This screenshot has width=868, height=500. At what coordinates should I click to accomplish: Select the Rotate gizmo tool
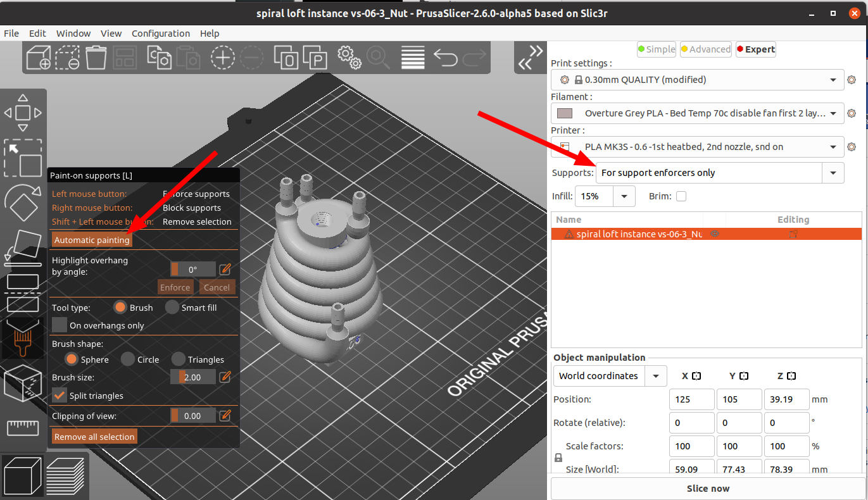point(23,203)
